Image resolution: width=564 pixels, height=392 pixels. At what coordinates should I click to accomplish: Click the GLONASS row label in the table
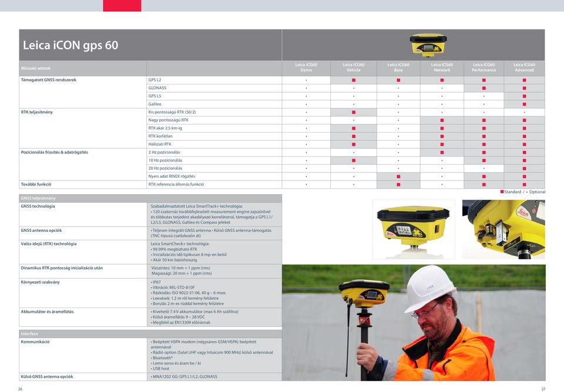coord(157,88)
